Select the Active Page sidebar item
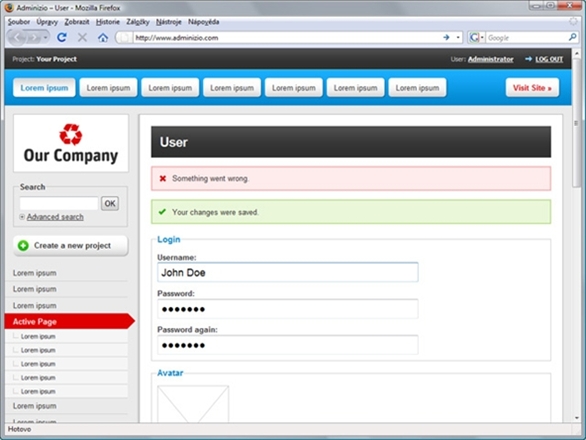Viewport: 586px width, 440px height. pos(70,321)
